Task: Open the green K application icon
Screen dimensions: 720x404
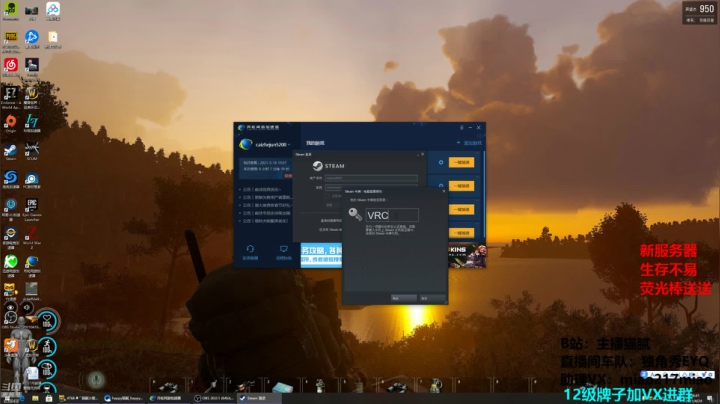Action: [11, 262]
